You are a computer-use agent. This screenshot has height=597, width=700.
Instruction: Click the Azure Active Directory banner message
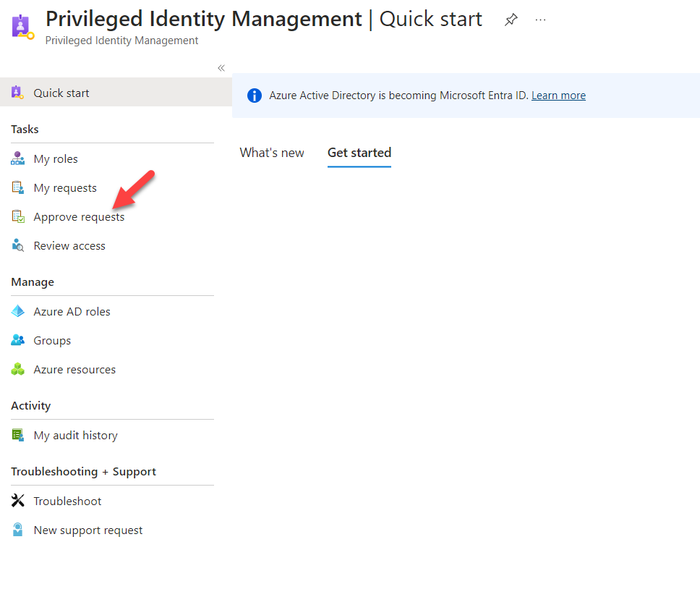398,96
